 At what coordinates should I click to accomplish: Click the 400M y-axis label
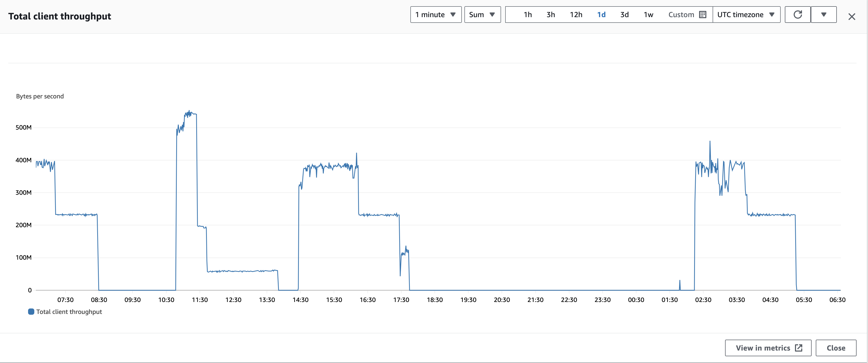tap(24, 160)
